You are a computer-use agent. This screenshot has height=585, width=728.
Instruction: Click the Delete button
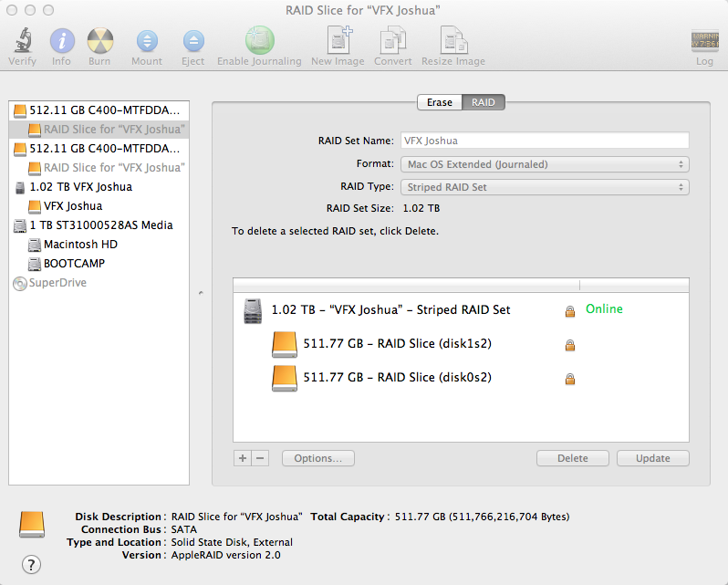click(x=573, y=458)
